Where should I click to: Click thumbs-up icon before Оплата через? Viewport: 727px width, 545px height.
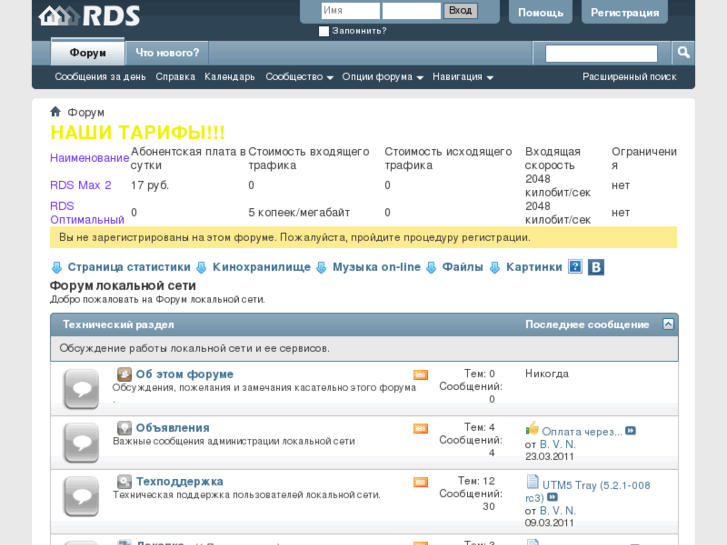point(532,428)
